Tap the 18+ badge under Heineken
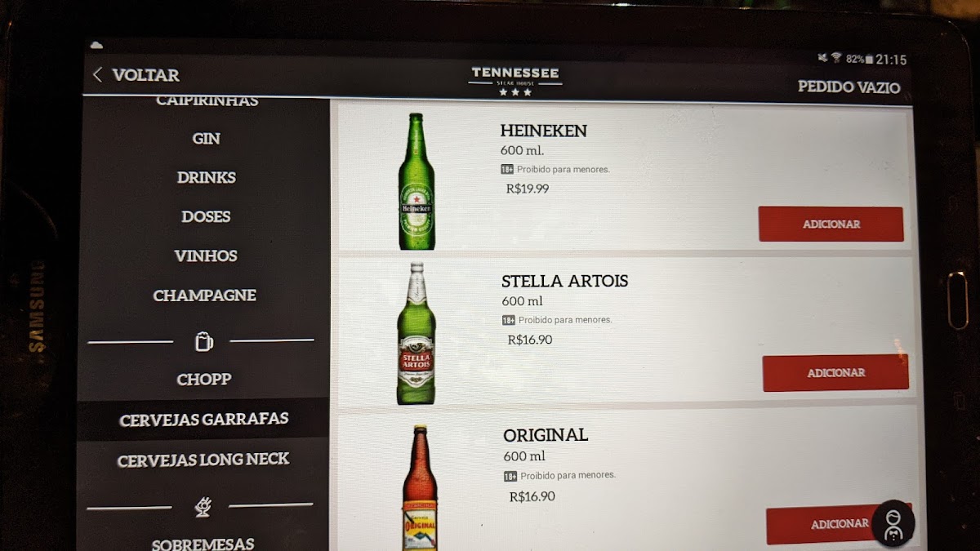980x551 pixels. pos(507,170)
